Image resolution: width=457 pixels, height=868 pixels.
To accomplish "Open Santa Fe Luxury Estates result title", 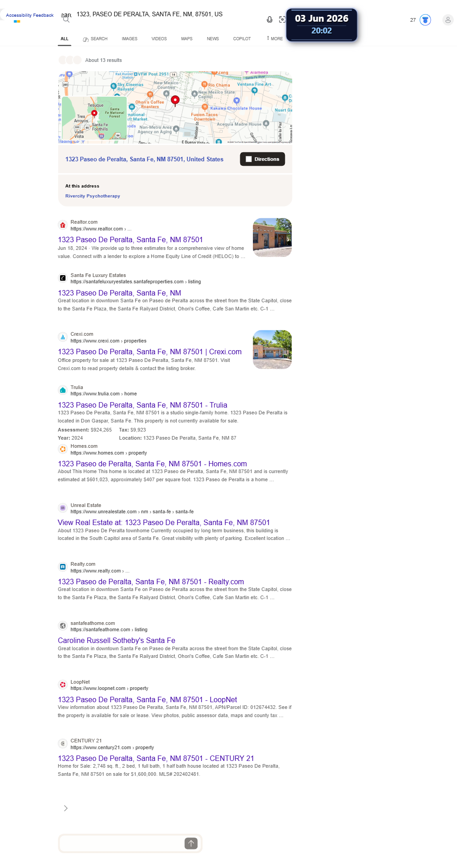I will tap(120, 293).
